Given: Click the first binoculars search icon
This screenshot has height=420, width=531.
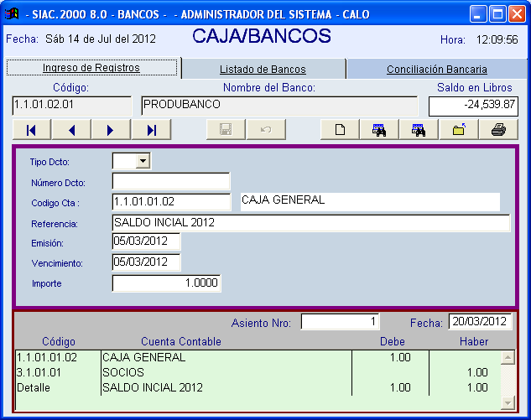Looking at the screenshot, I should tap(379, 130).
